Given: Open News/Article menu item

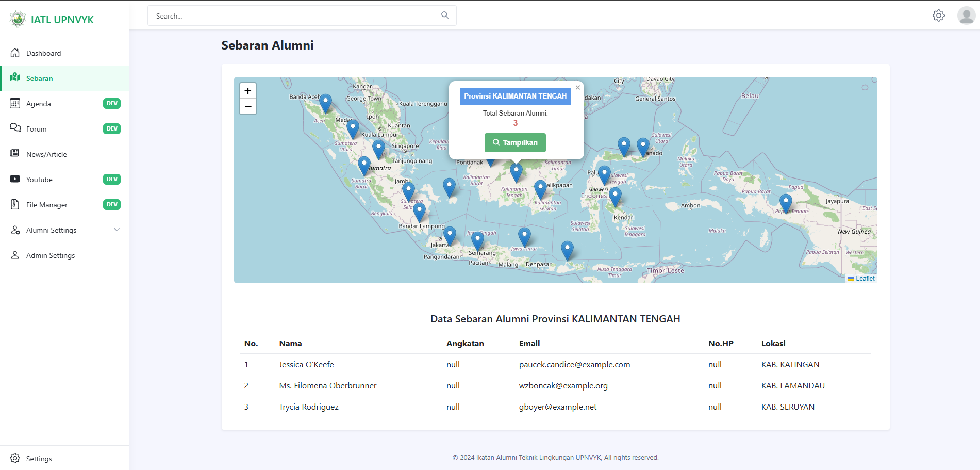Looking at the screenshot, I should click(x=64, y=154).
